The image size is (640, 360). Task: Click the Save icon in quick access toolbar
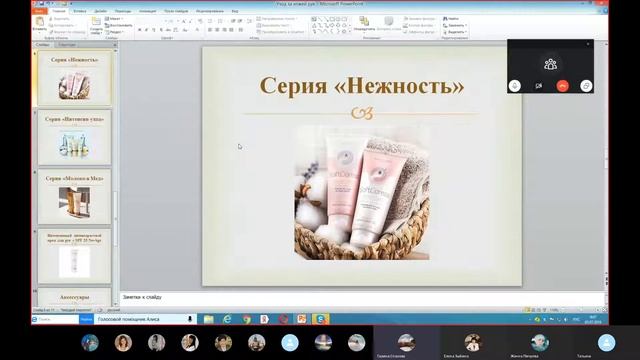coord(41,4)
